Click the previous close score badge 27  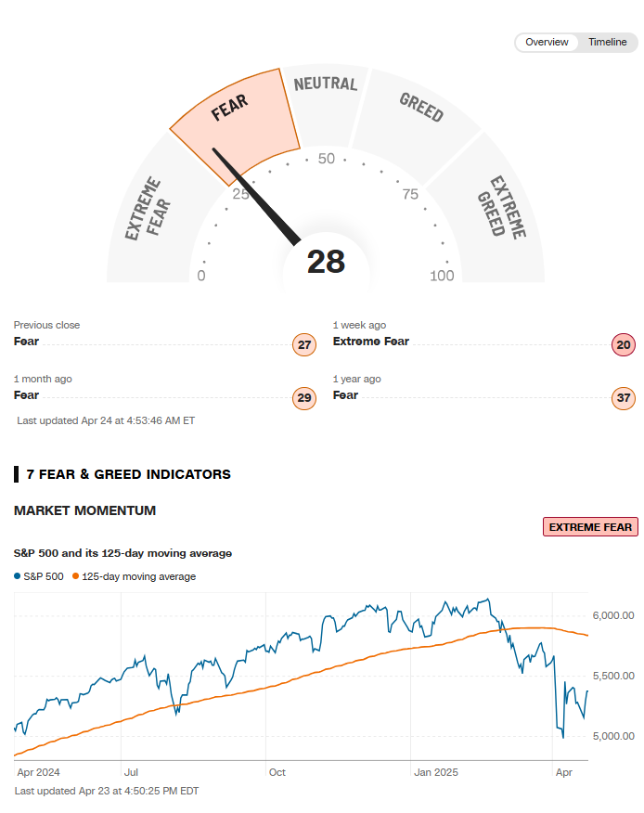(304, 346)
